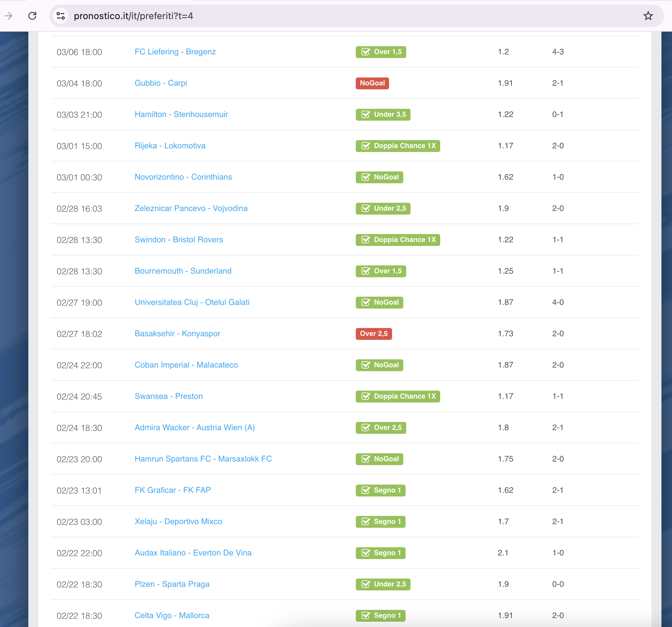Open FC Liefering - Bregenz match link
The height and width of the screenshot is (627, 672).
[x=175, y=52]
